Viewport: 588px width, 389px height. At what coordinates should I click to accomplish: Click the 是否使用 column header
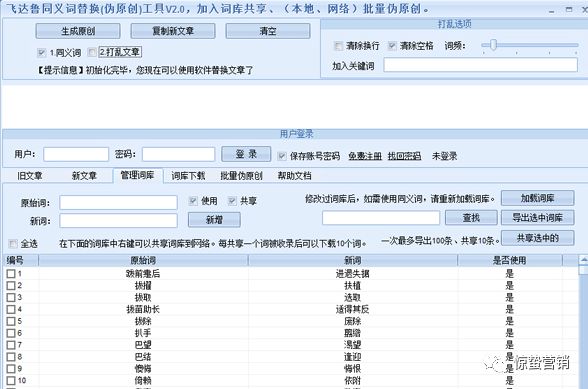point(510,260)
